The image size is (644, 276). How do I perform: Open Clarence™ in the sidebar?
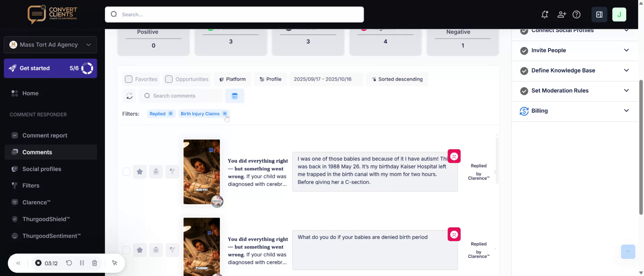pyautogui.click(x=50, y=202)
